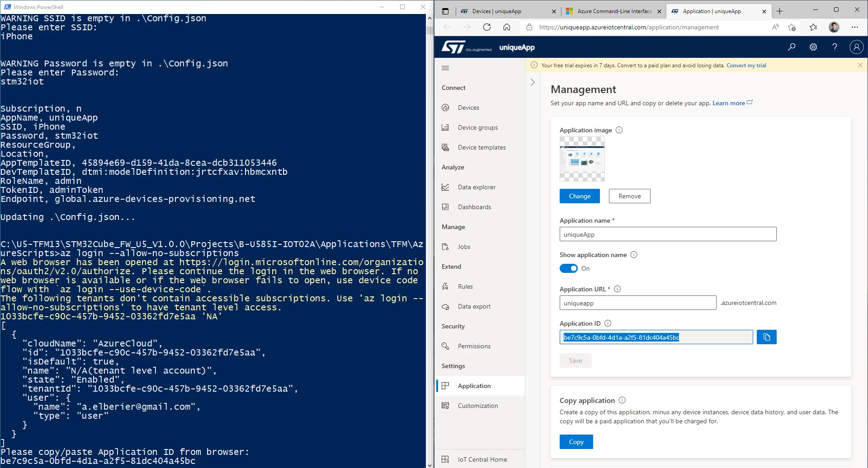The width and height of the screenshot is (868, 468).
Task: Click the PowerShell window title bar icon
Action: pos(7,7)
